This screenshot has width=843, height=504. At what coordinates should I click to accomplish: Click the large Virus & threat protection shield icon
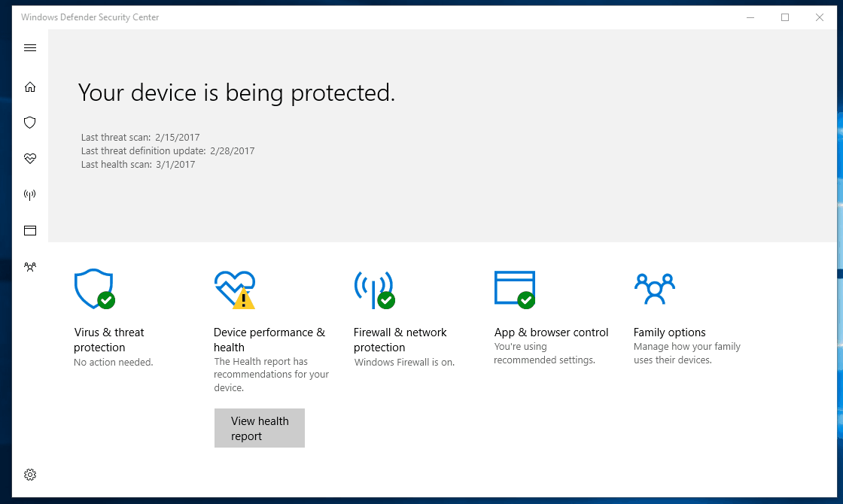coord(95,289)
